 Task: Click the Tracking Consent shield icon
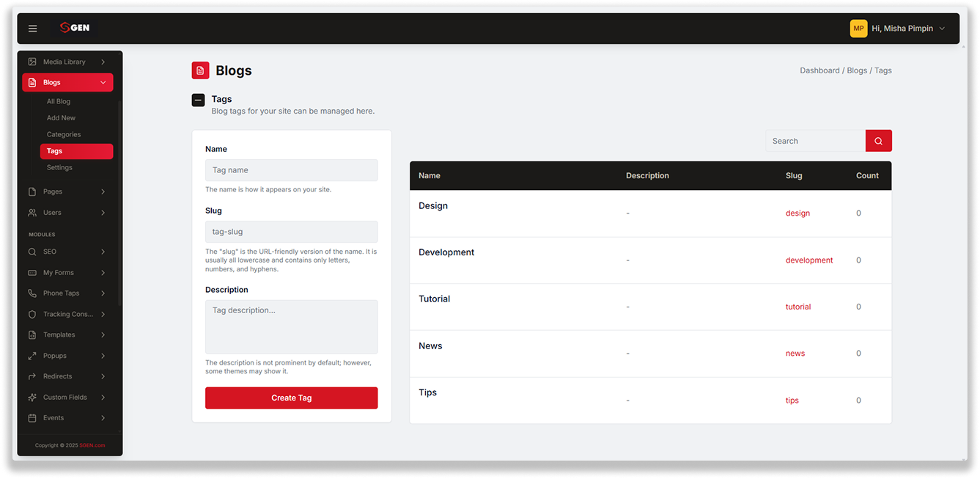pyautogui.click(x=32, y=314)
